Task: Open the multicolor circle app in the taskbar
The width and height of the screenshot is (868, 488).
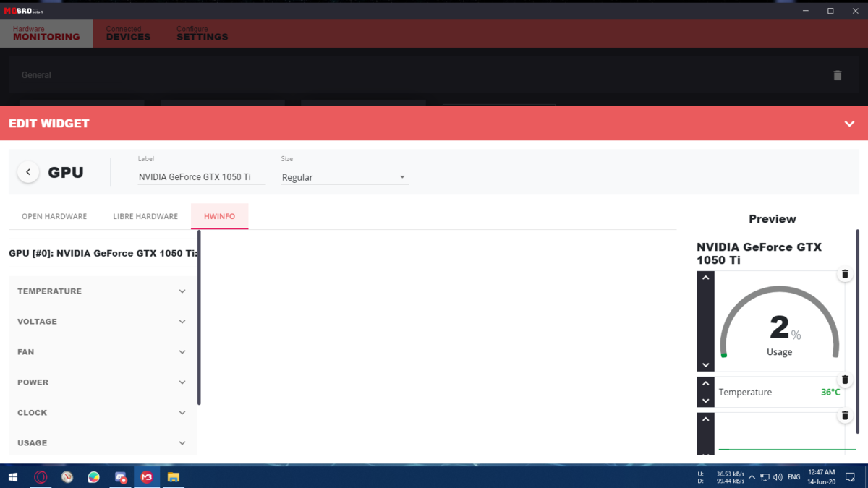Action: click(x=93, y=477)
